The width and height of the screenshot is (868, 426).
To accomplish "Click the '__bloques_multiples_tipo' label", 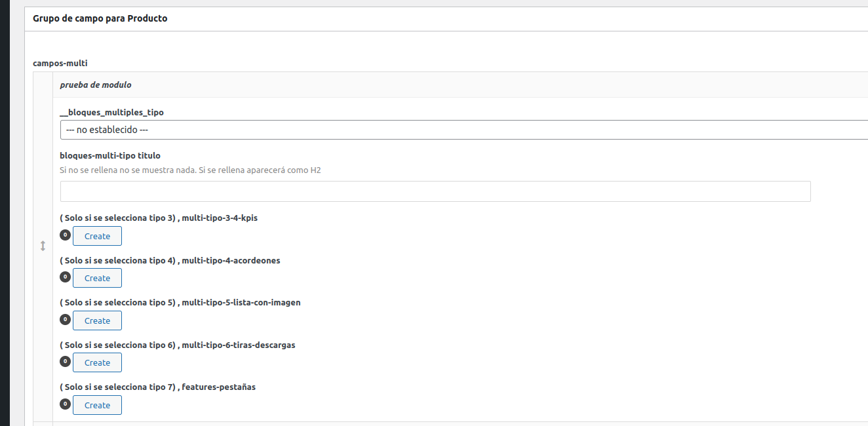I will pyautogui.click(x=111, y=112).
